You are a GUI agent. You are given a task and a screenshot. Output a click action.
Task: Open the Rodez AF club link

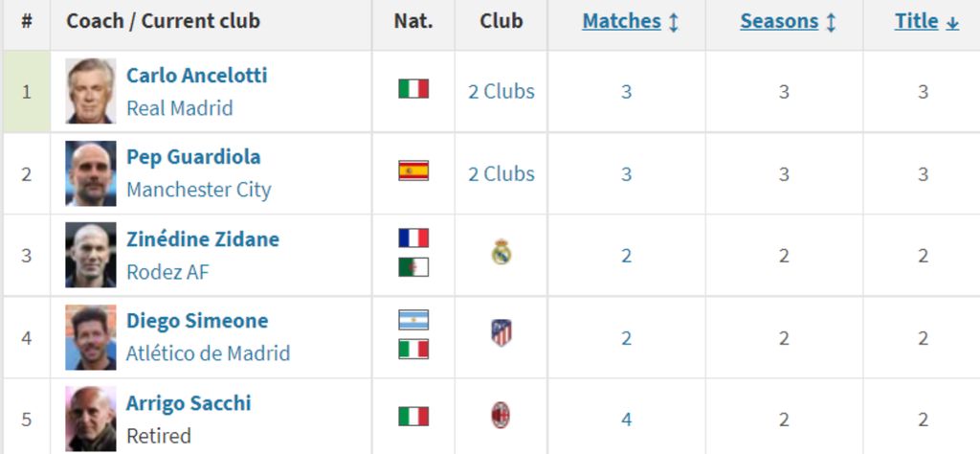click(167, 272)
